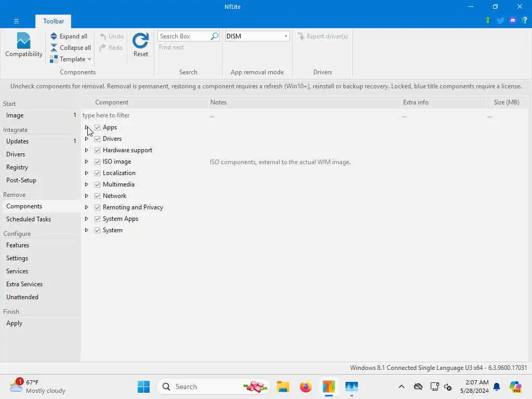Click the NTLite taskbar icon
The height and width of the screenshot is (399, 532).
pyautogui.click(x=328, y=387)
